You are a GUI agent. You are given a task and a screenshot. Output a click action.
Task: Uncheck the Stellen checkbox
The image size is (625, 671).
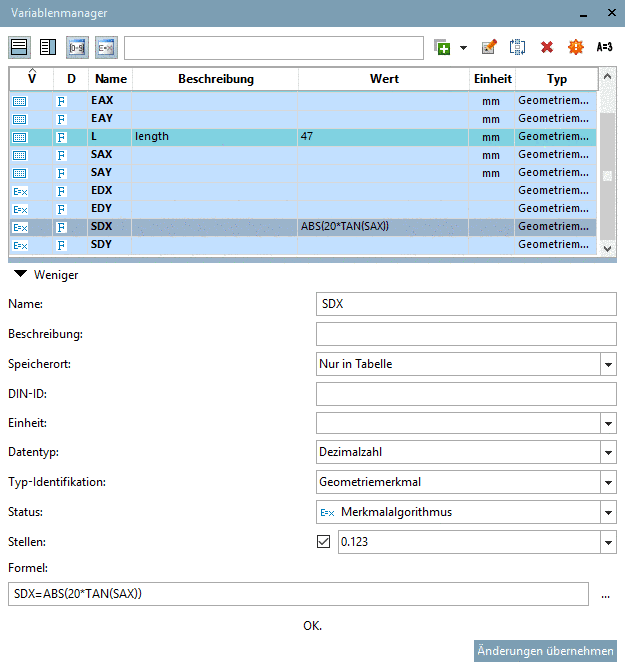click(x=323, y=542)
